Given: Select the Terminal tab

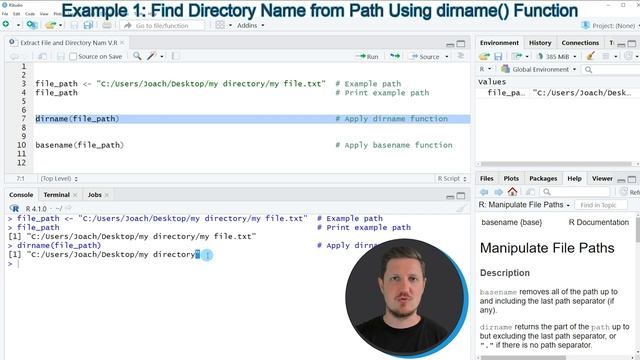Looking at the screenshot, I should (56, 195).
